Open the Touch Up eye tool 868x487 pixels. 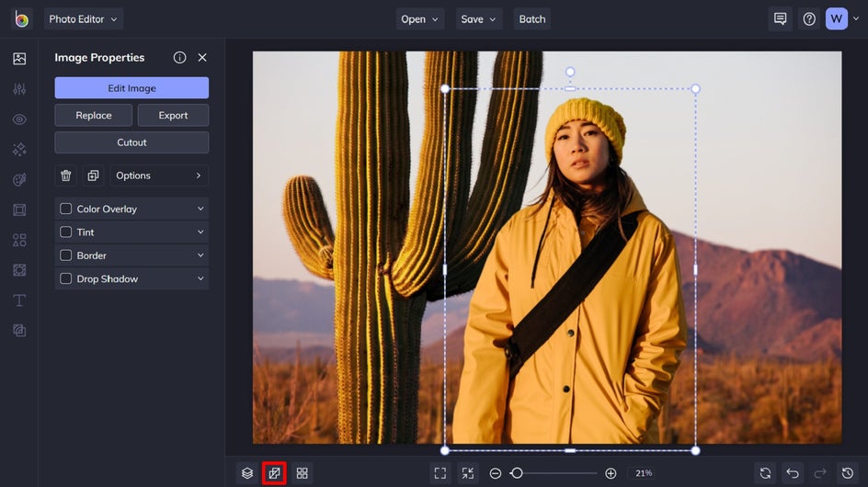pyautogui.click(x=19, y=119)
